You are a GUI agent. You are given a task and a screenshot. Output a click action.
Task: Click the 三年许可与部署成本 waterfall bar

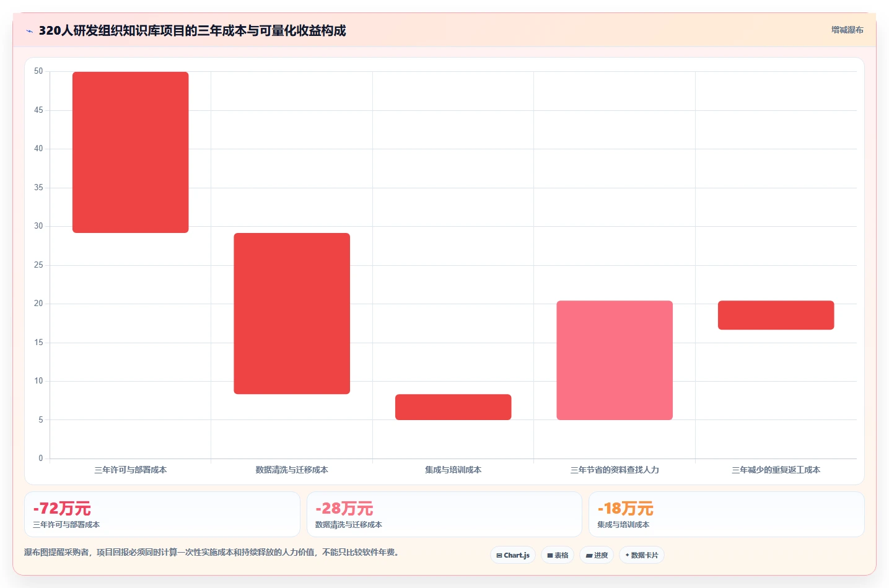click(x=131, y=152)
